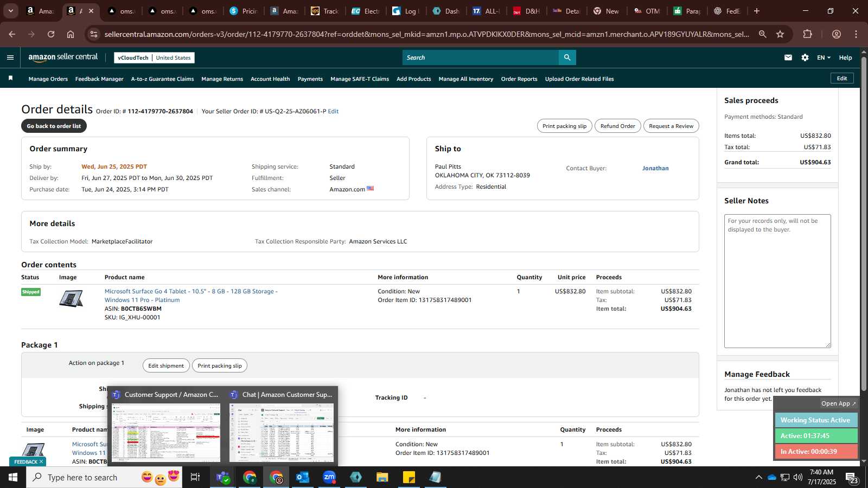Click the Microsoft Teams taskbar icon

coord(222,477)
